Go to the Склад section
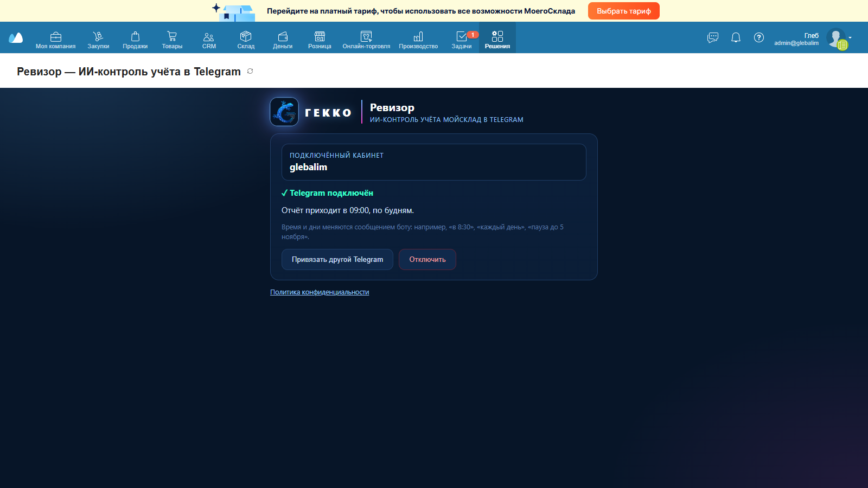Screen dimensions: 868x488 pos(246,40)
